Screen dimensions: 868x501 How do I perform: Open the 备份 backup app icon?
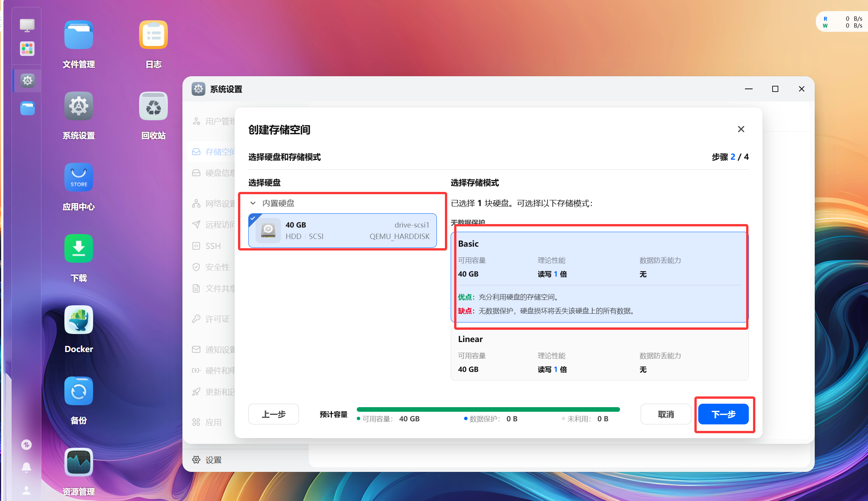(x=79, y=391)
